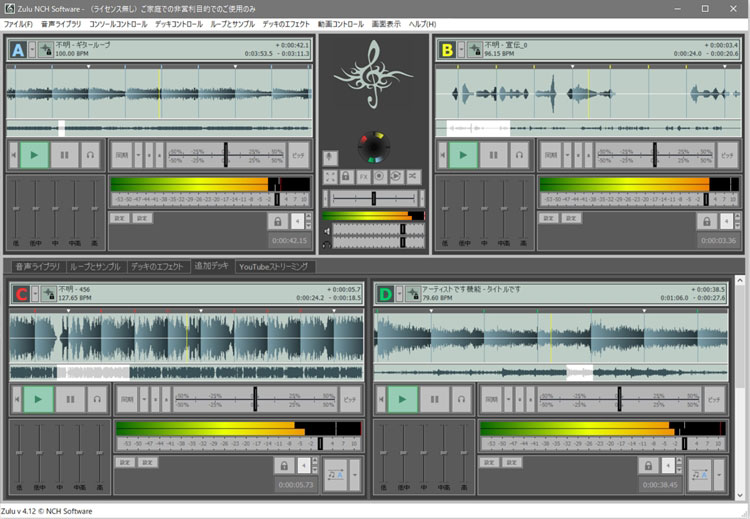750x519 pixels.
Task: Pause the track on deck D
Action: click(434, 399)
